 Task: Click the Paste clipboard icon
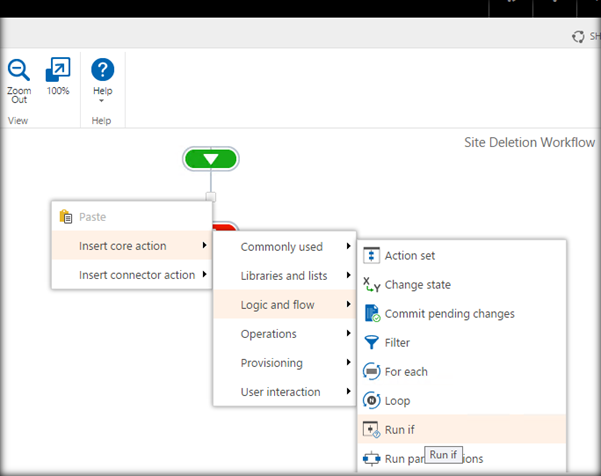(66, 217)
